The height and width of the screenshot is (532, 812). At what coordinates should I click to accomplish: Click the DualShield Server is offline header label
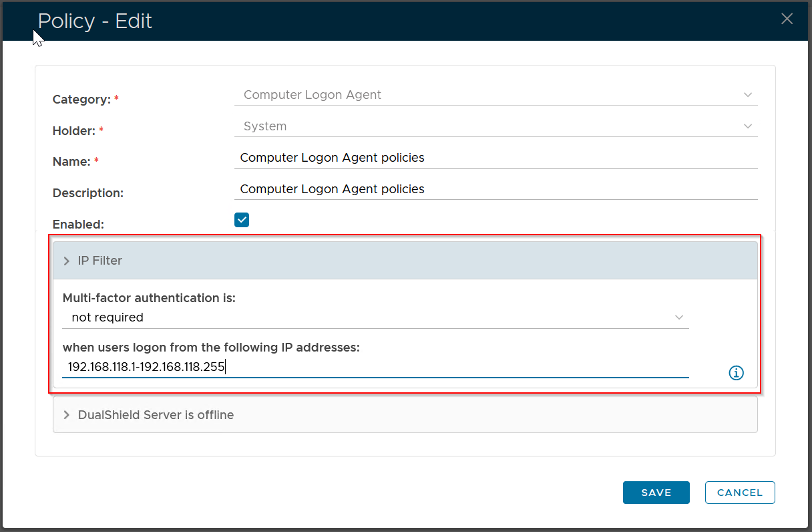point(156,415)
